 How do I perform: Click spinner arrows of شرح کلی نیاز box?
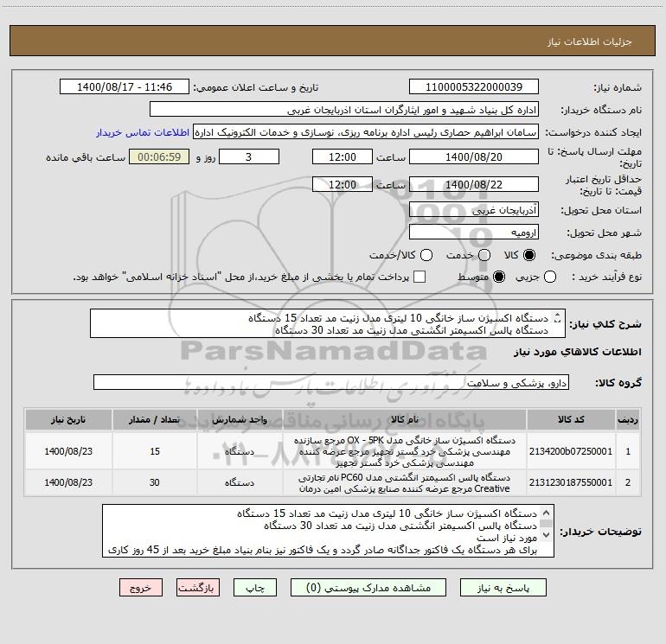tap(558, 318)
